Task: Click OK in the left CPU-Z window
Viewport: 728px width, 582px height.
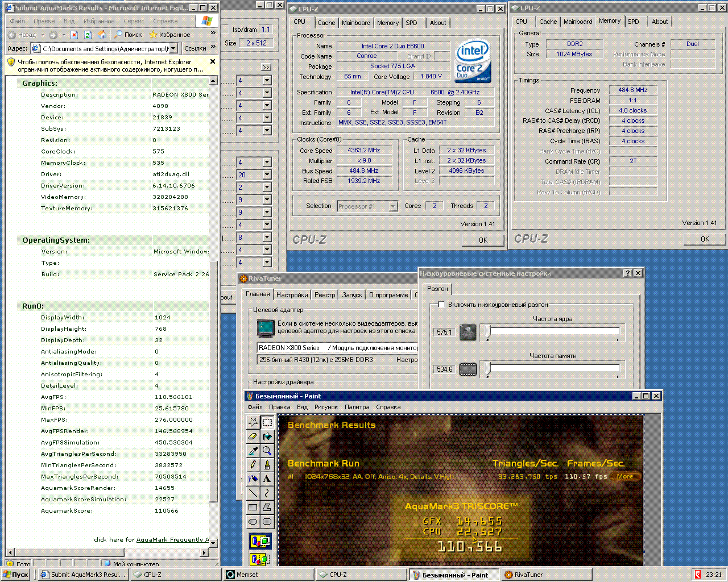Action: click(x=483, y=240)
